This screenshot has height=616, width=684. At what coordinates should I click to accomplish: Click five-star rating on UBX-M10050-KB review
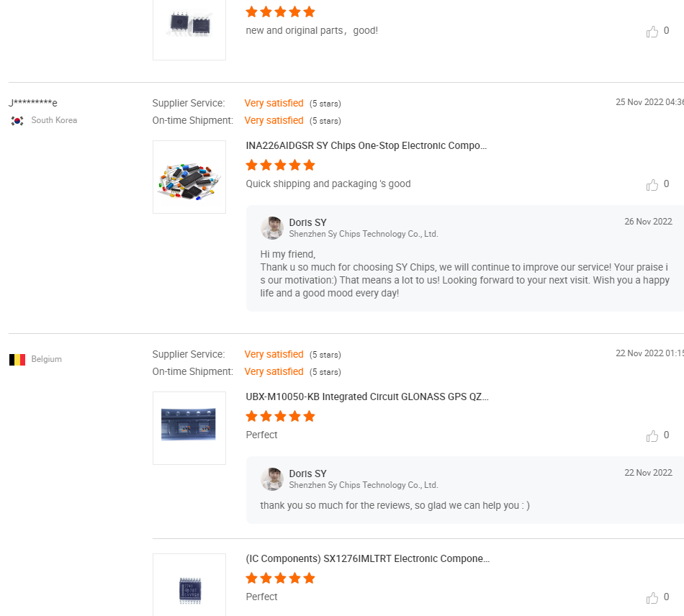pyautogui.click(x=281, y=416)
